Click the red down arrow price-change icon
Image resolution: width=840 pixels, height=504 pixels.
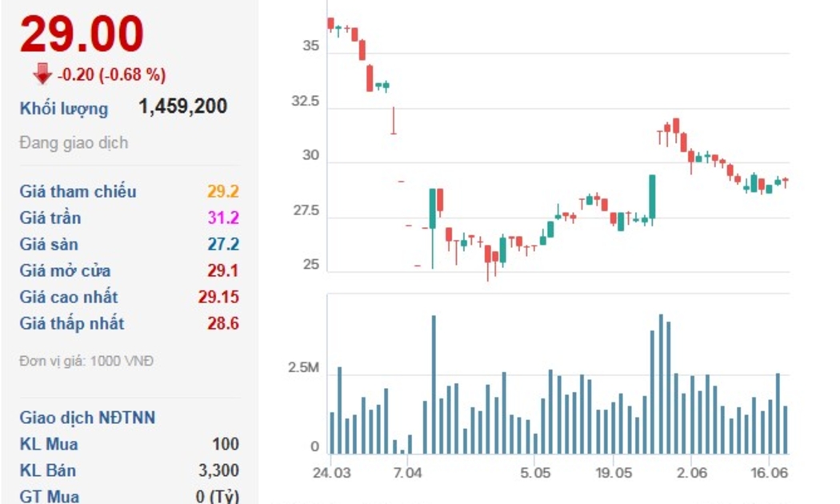[42, 74]
